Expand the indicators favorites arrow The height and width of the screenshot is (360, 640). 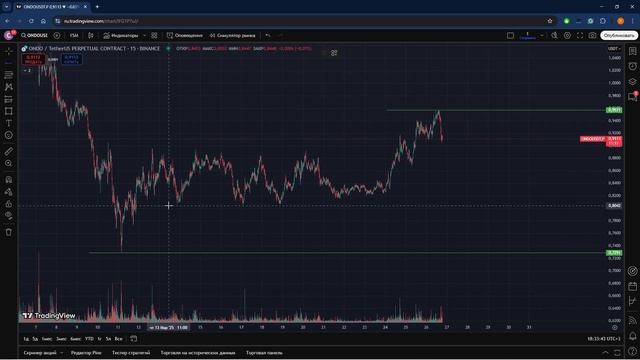(x=144, y=36)
